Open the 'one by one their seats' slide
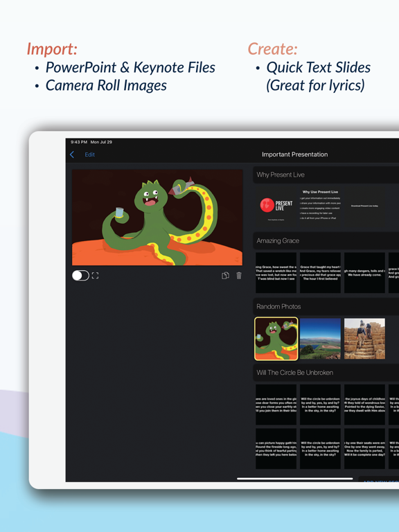The image size is (399, 532). 365,449
